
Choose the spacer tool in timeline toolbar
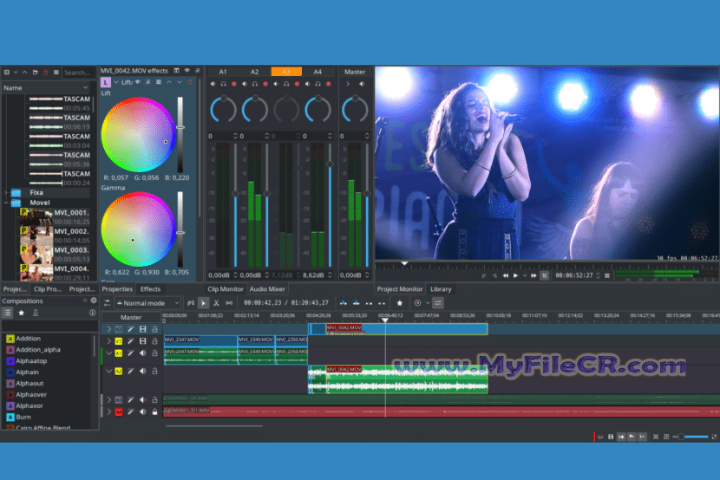tap(229, 303)
